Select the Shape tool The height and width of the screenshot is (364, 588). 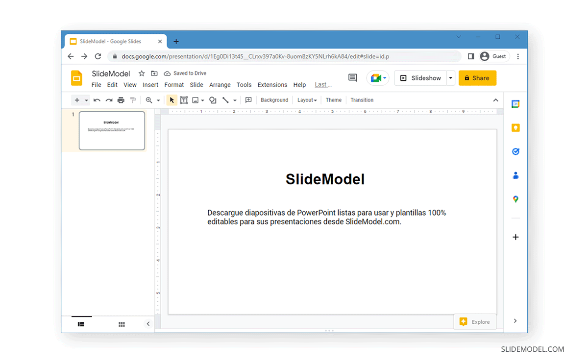[x=212, y=100]
